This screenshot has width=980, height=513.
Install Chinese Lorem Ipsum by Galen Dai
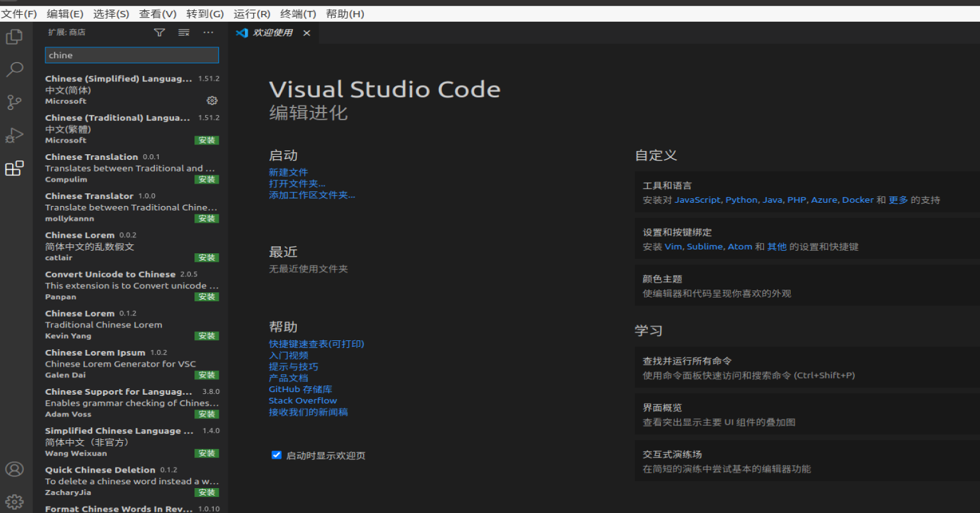pyautogui.click(x=207, y=375)
